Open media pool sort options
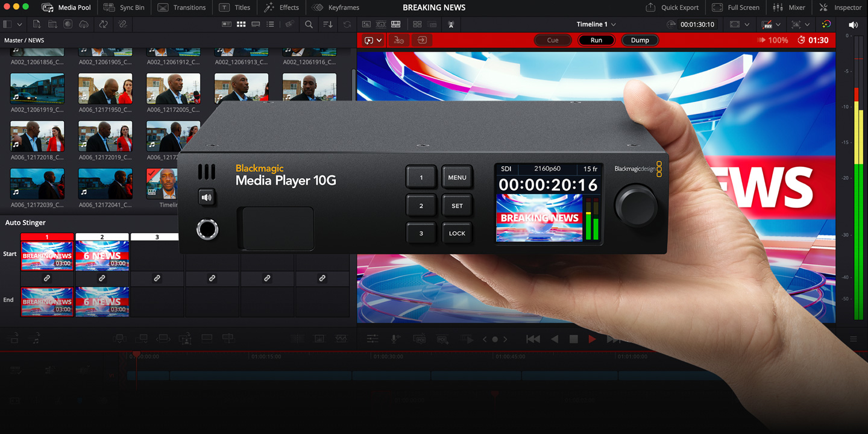This screenshot has width=868, height=434. [x=327, y=24]
